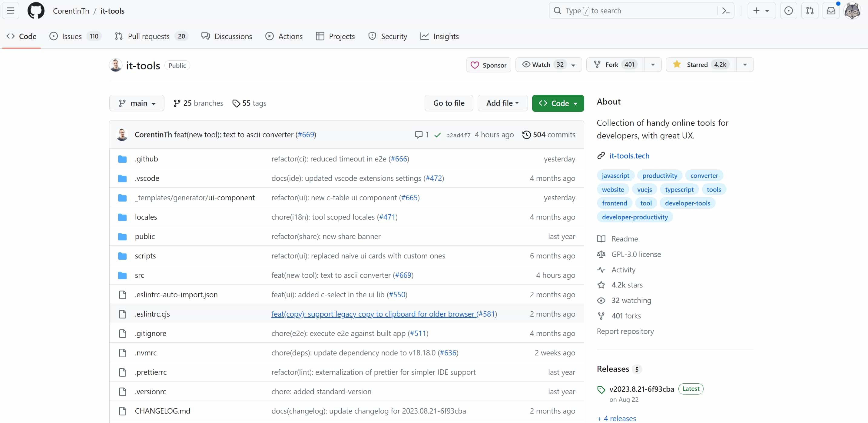
Task: Open the command palette icon
Action: (726, 11)
